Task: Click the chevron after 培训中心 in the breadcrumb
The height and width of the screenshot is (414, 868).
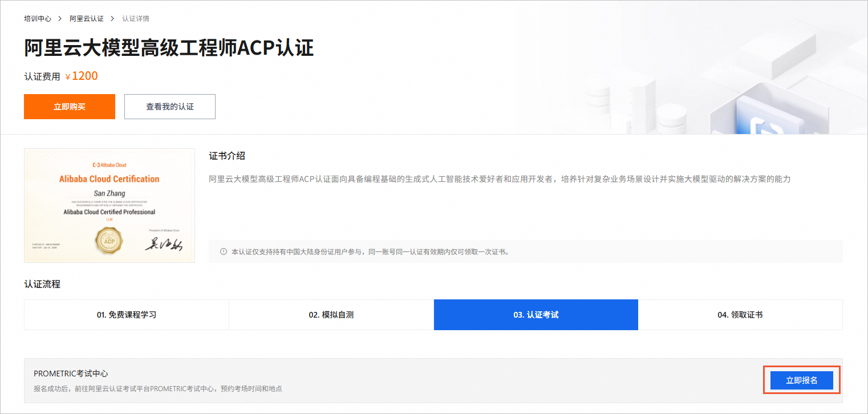Action: (x=59, y=19)
